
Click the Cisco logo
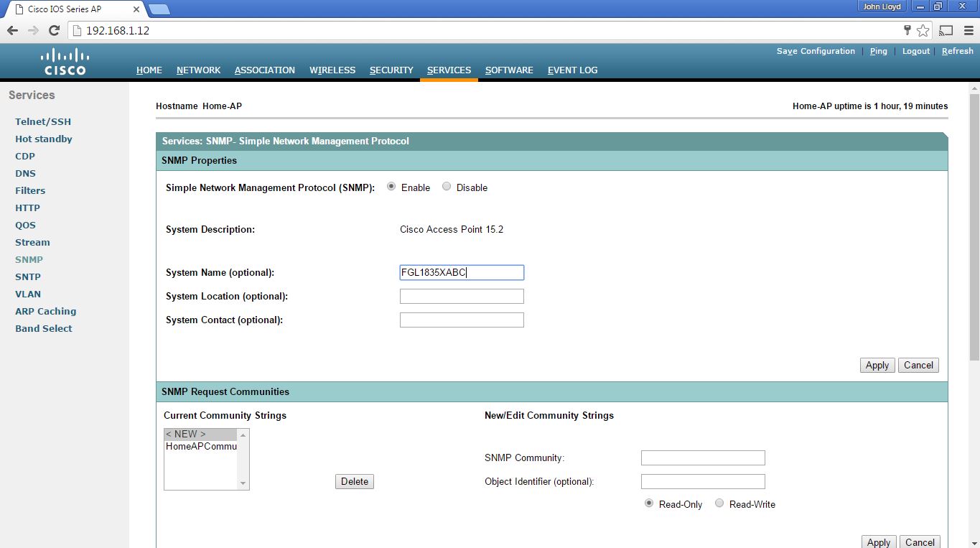[65, 62]
